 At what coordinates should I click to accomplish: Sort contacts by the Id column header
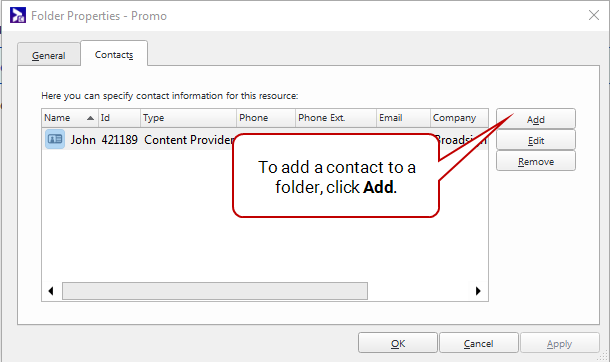point(119,118)
